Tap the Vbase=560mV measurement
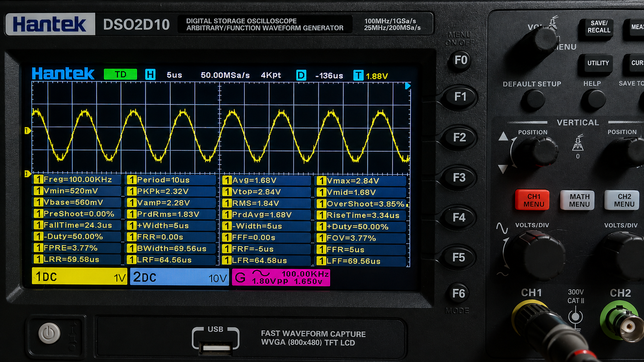The height and width of the screenshot is (362, 644). [x=77, y=202]
